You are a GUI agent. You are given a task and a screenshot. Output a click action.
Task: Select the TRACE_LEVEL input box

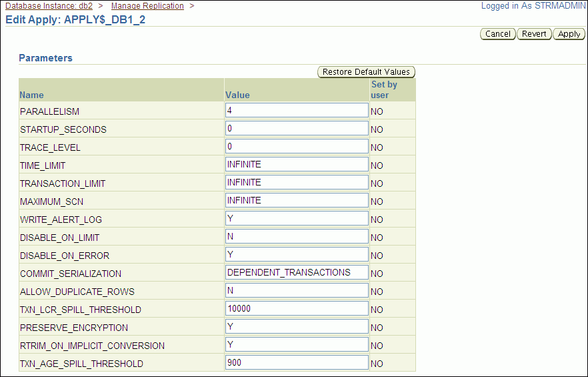(297, 146)
